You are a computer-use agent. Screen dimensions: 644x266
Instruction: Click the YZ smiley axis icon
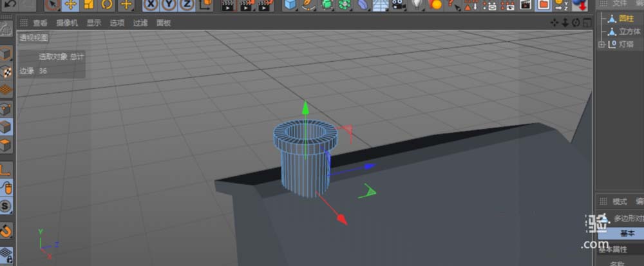pyautogui.click(x=561, y=5)
